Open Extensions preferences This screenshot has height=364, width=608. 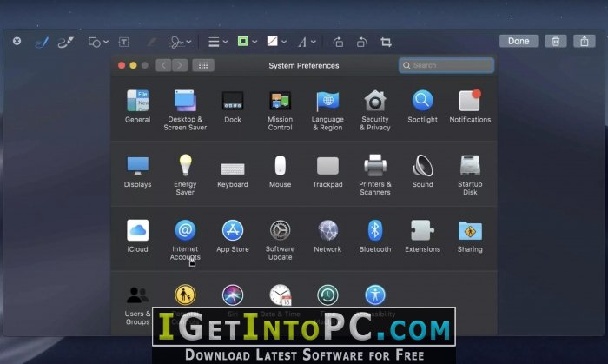[423, 235]
